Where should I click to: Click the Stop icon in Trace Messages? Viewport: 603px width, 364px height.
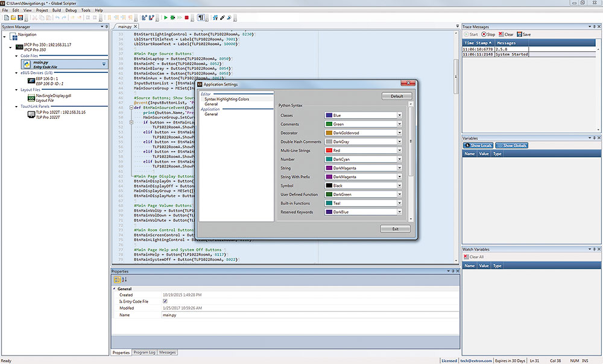coord(484,34)
